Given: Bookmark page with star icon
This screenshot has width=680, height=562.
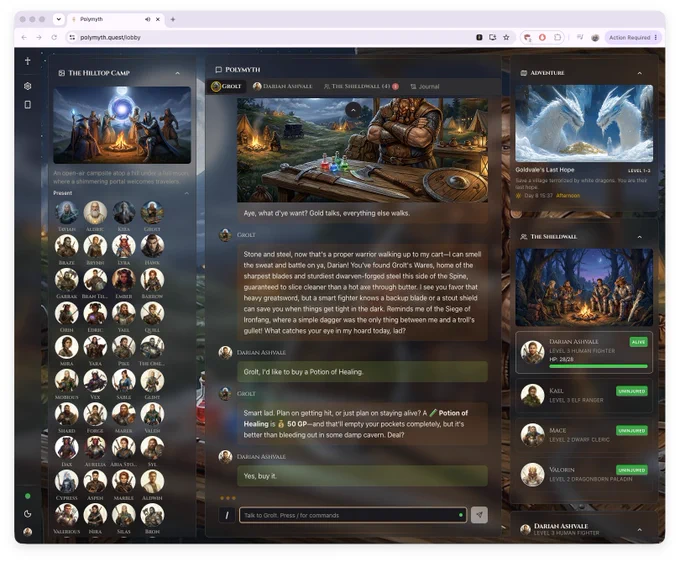Looking at the screenshot, I should [x=506, y=37].
